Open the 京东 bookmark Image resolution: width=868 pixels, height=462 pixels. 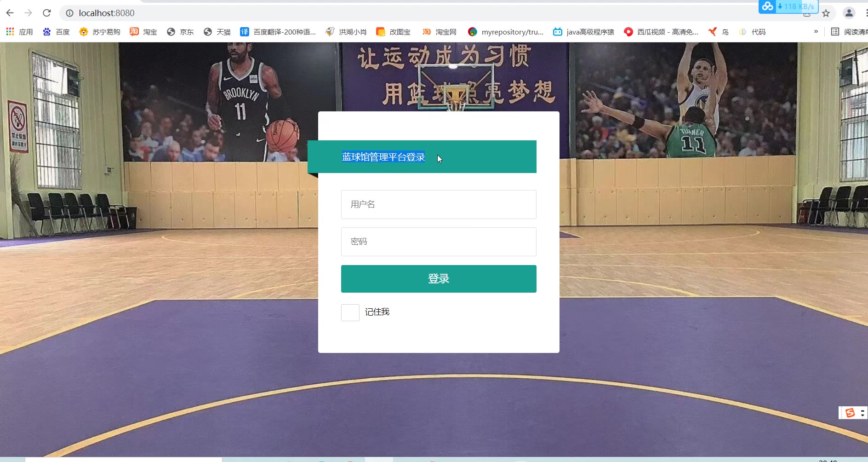click(x=180, y=32)
